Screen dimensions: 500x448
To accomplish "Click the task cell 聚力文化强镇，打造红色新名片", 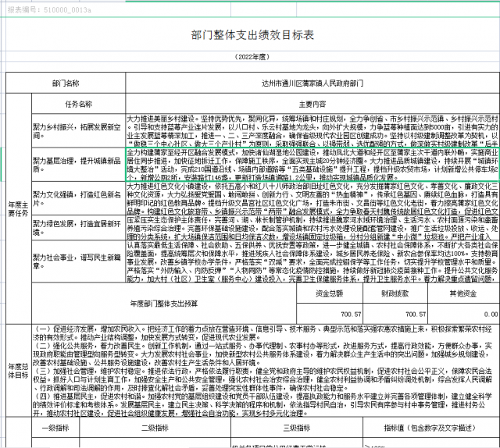I will click(x=79, y=198).
